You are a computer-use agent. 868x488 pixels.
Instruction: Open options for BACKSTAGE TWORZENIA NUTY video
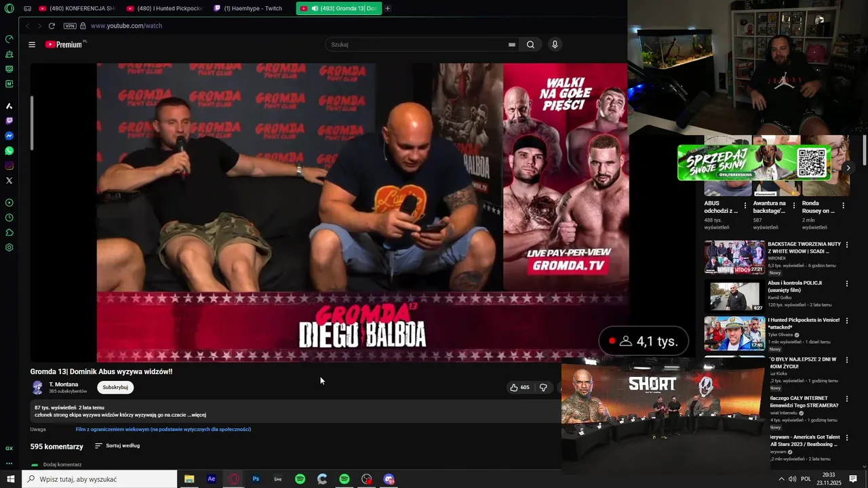point(847,245)
